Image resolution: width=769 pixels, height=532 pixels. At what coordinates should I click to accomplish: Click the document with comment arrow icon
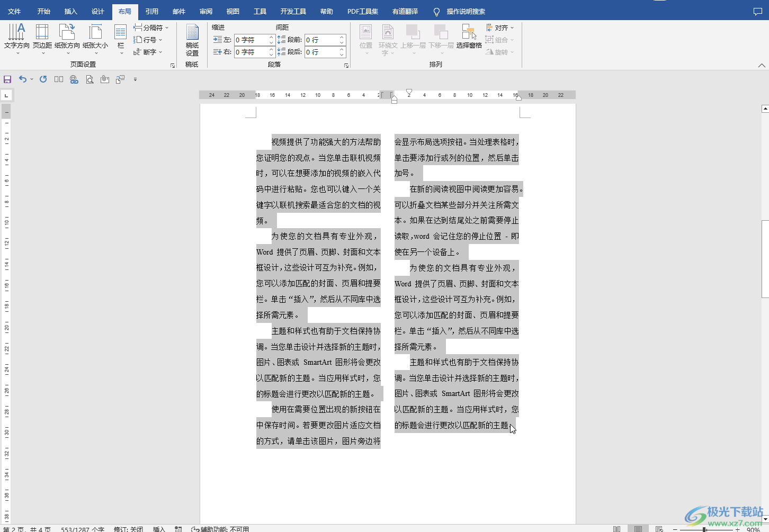coord(120,79)
